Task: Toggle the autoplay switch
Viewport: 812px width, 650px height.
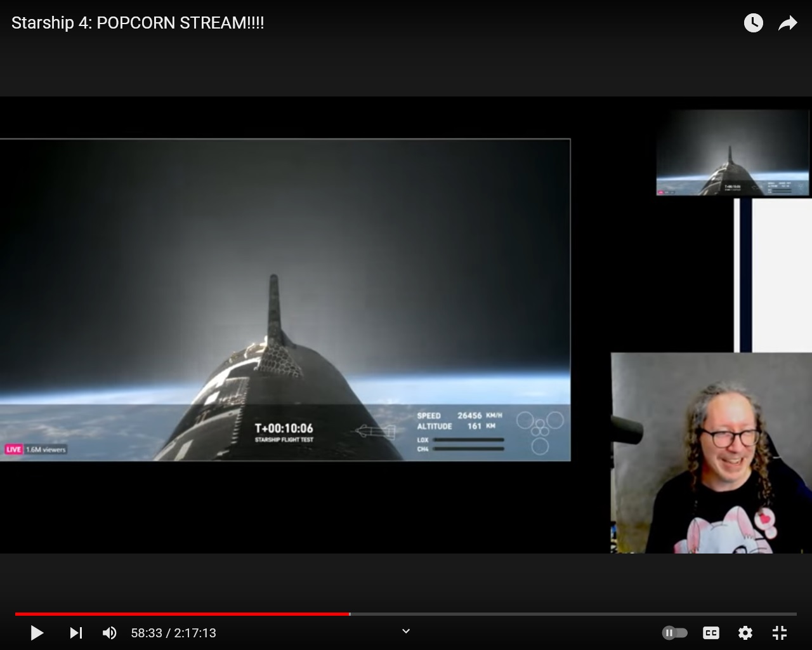Action: (x=675, y=633)
